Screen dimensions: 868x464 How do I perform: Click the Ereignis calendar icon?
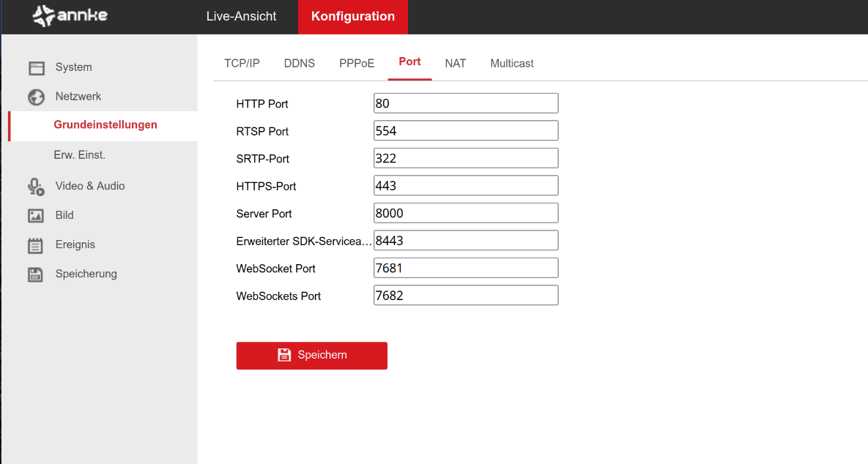click(x=36, y=245)
